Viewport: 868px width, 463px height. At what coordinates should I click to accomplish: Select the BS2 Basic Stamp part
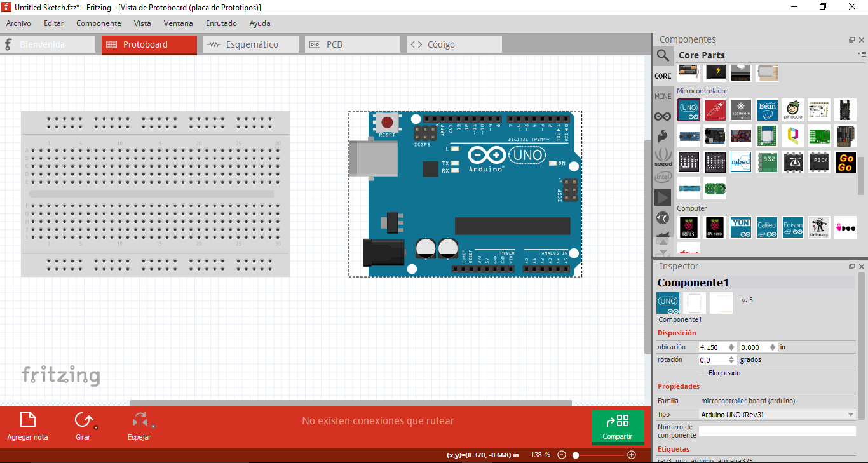tap(767, 162)
